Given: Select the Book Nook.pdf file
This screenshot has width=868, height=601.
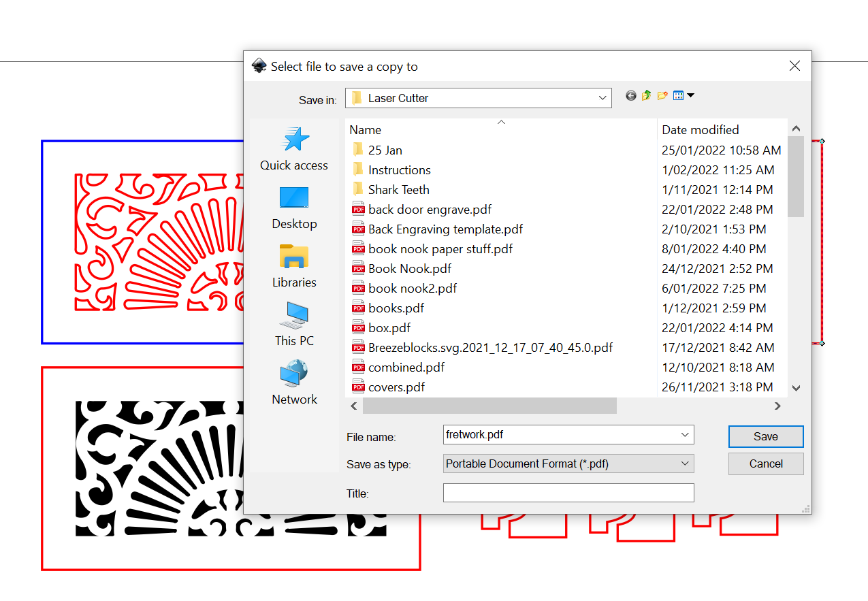Looking at the screenshot, I should pos(409,269).
